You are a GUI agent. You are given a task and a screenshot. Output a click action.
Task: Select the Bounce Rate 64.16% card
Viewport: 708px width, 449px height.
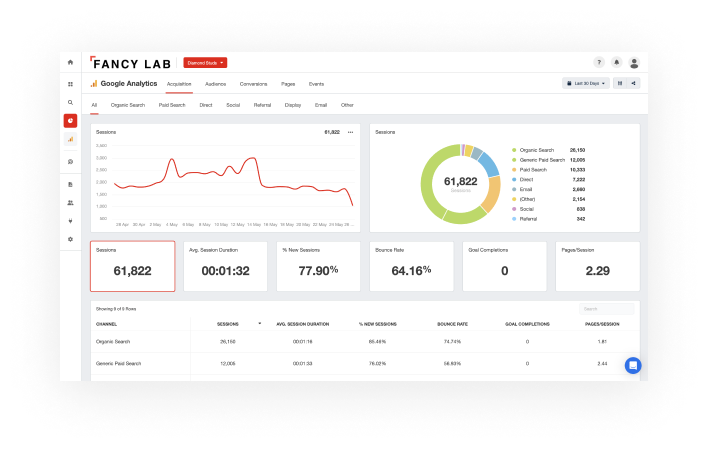[411, 266]
